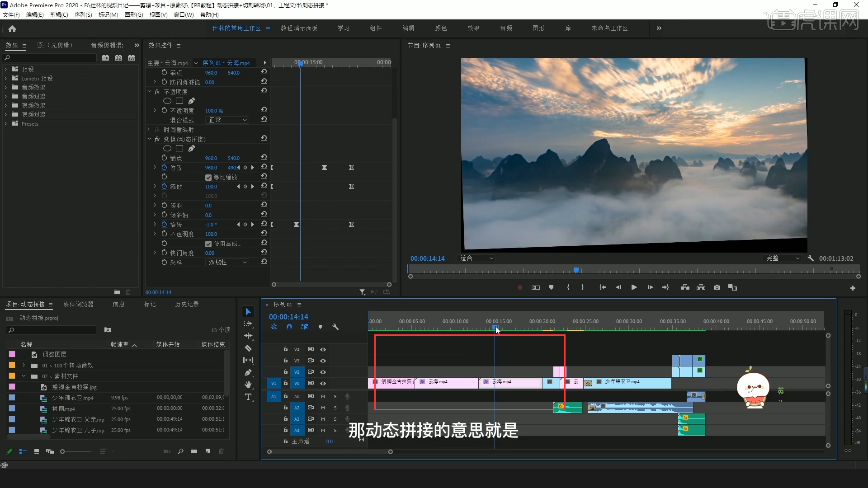Image resolution: width=868 pixels, height=488 pixels.
Task: Click free draw bezier mask under Transform
Action: click(192, 148)
